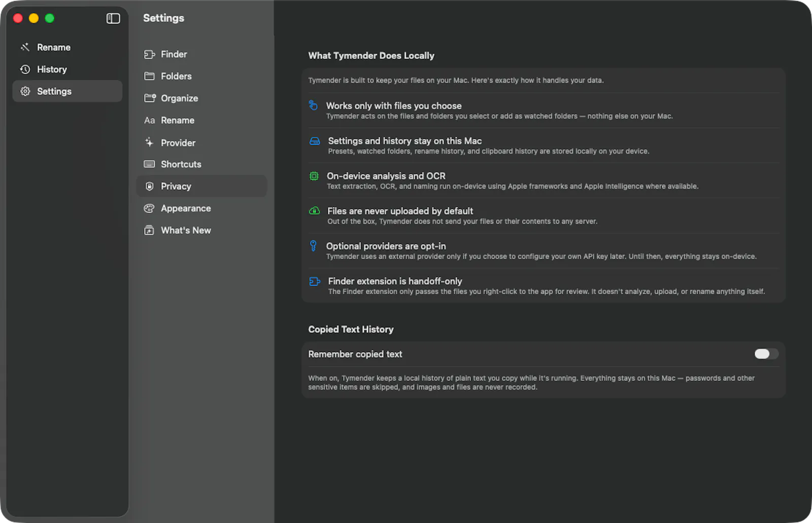Select Settings in the main sidebar

[x=67, y=91]
